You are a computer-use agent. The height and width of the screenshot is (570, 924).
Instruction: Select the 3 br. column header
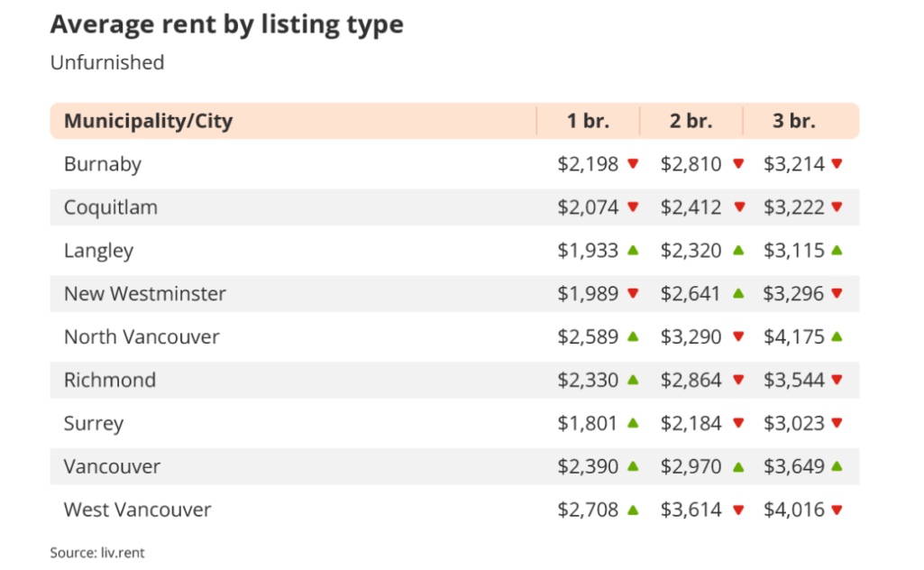(x=793, y=121)
